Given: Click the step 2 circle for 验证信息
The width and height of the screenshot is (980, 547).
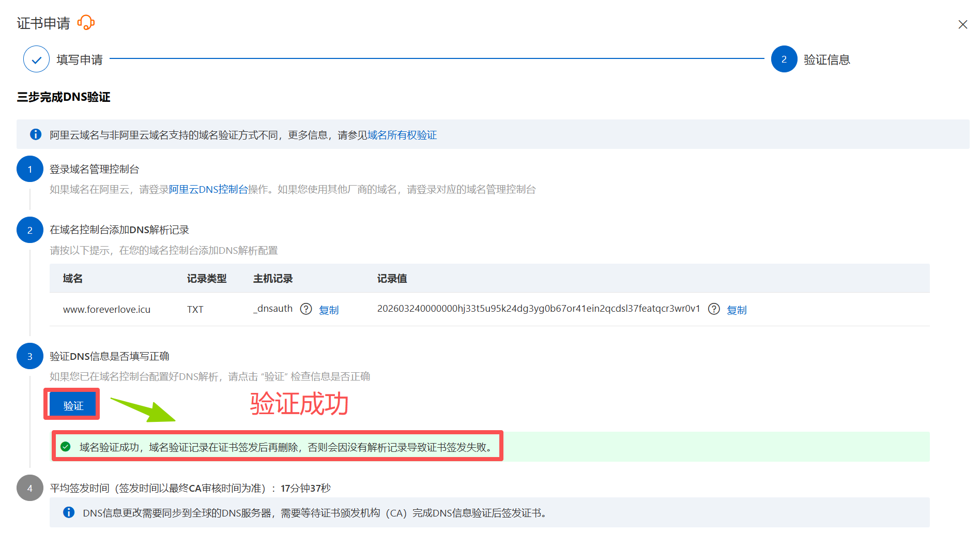Looking at the screenshot, I should pos(784,59).
